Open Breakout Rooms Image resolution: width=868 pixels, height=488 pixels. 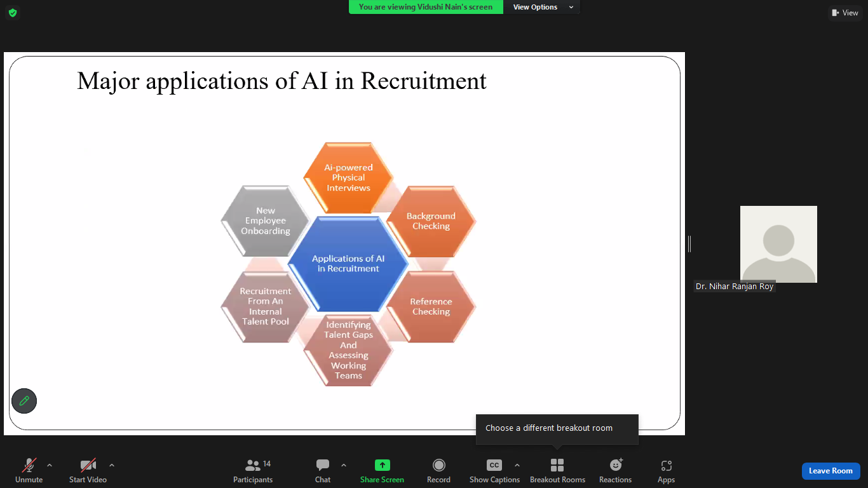pyautogui.click(x=557, y=470)
